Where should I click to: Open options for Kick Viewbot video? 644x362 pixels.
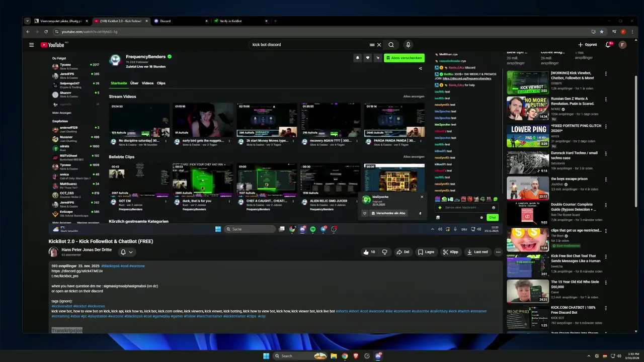[x=606, y=74]
